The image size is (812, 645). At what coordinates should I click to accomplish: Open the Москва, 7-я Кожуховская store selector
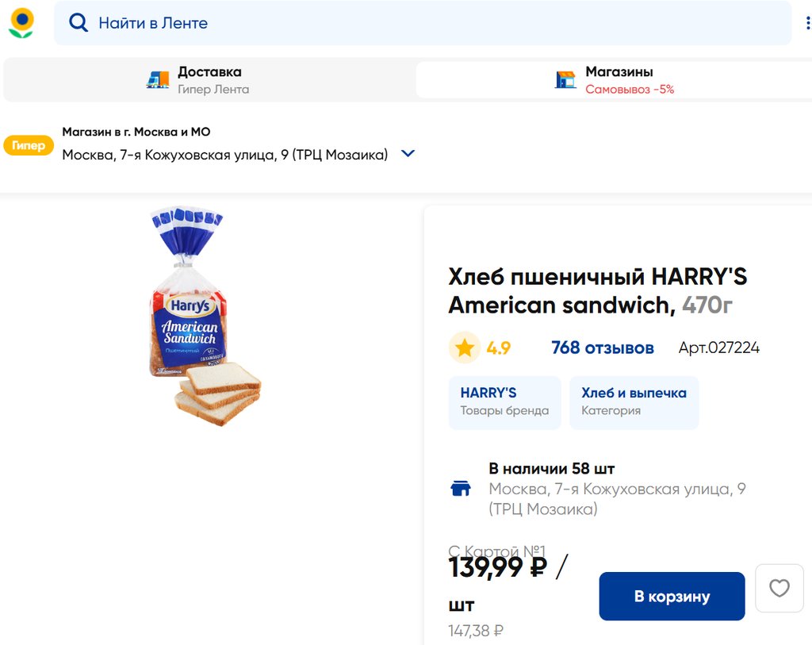coord(225,155)
